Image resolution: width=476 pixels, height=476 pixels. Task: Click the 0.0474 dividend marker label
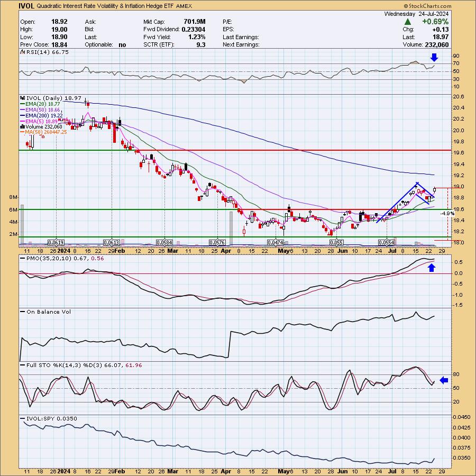pyautogui.click(x=276, y=243)
